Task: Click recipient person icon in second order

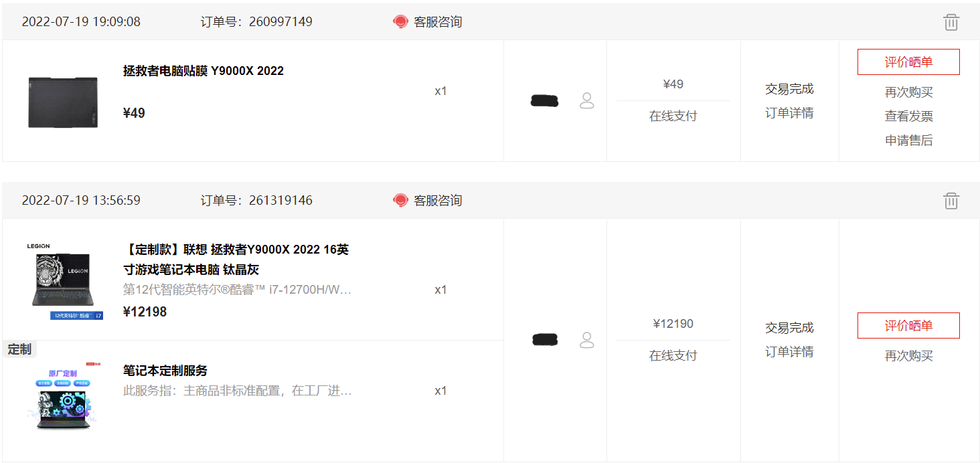Action: [587, 340]
